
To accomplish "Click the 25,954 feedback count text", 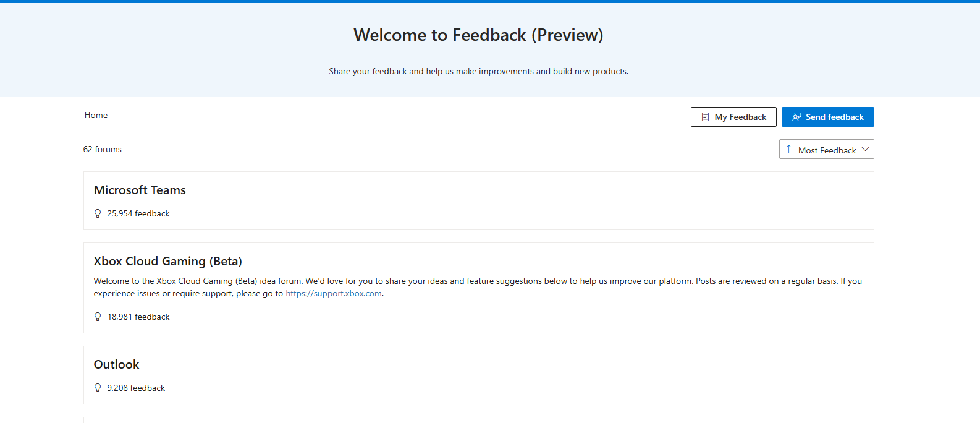I will (x=138, y=213).
